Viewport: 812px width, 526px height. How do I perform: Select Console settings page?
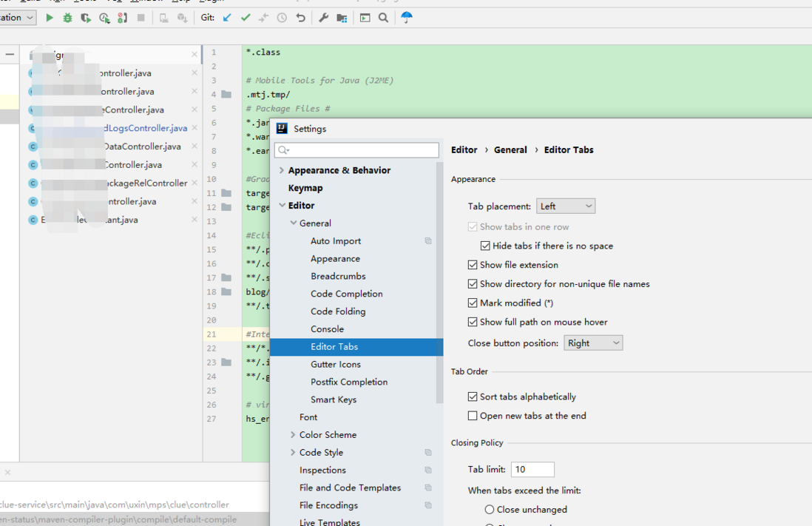(327, 328)
